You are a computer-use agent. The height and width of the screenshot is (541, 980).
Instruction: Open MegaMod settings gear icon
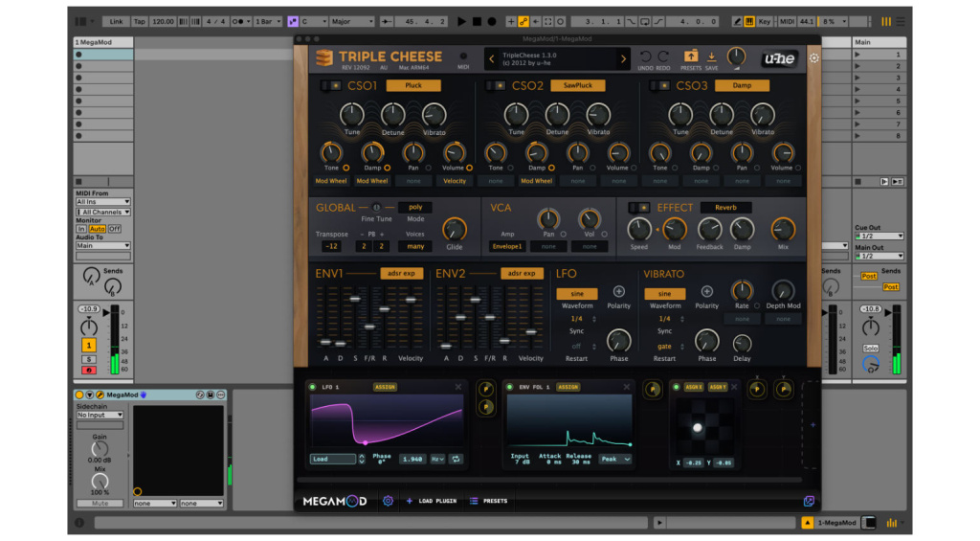click(x=389, y=500)
